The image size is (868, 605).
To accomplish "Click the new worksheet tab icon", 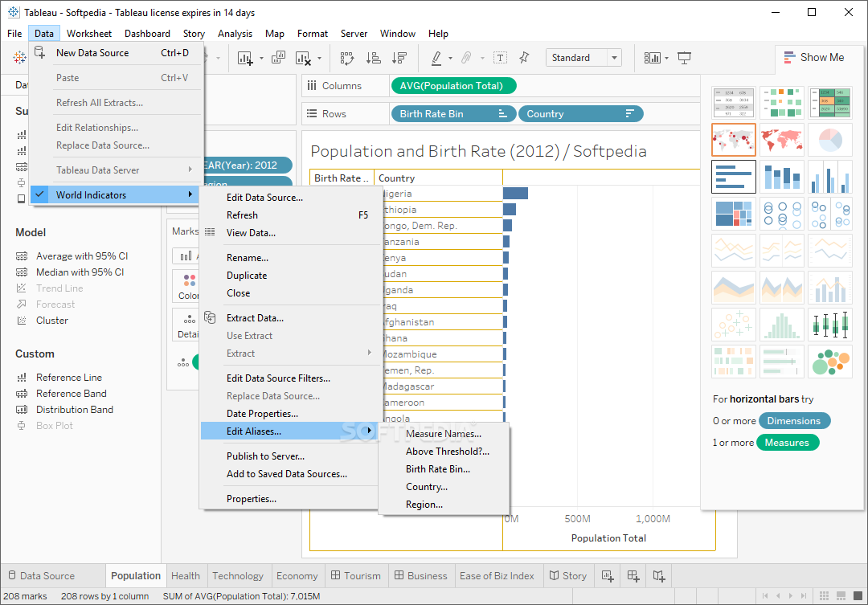I will pos(608,576).
